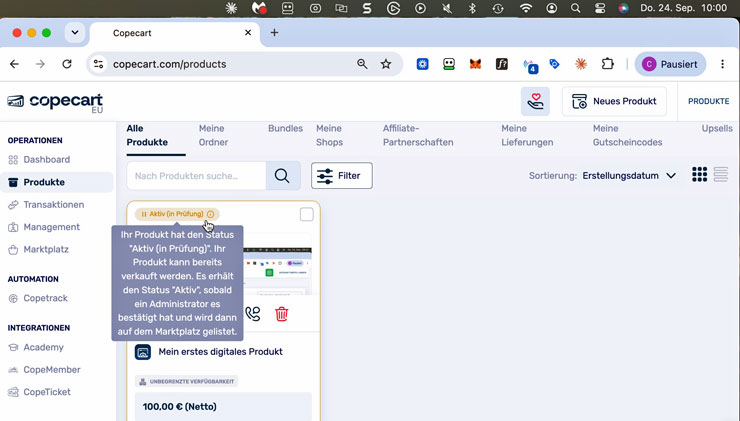Open the Meine Gutscheincodes tab
740x421 pixels.
click(x=628, y=135)
